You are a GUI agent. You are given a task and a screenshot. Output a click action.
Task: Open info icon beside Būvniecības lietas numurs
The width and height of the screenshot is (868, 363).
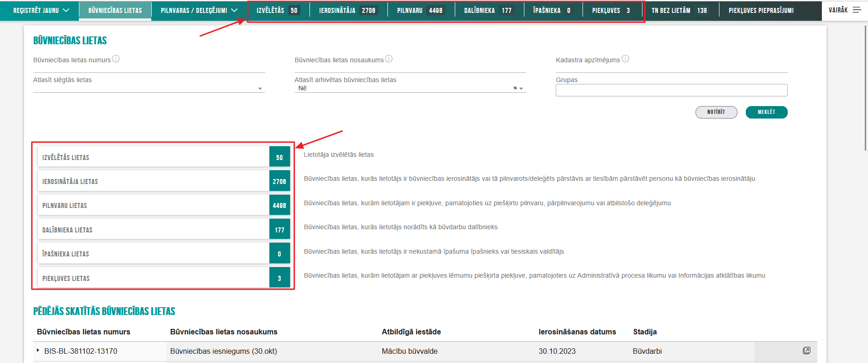(x=116, y=59)
